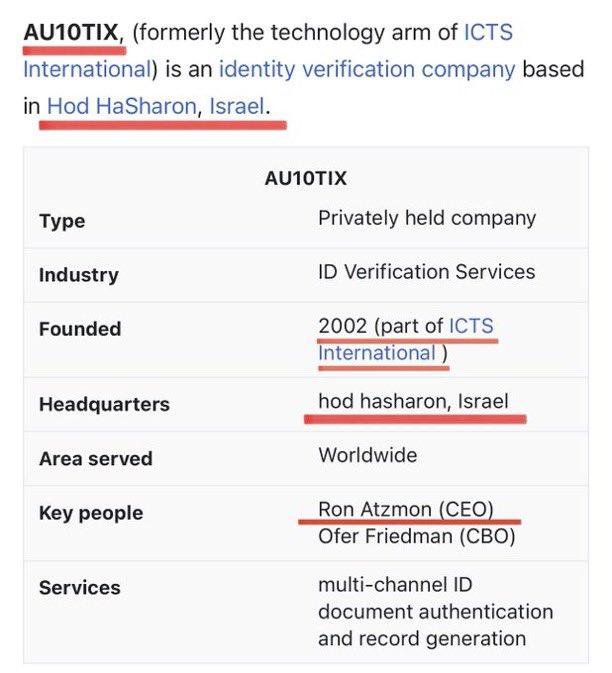Click "hod hasharon, Israel" headquarters value
612x673 pixels.
tap(413, 401)
